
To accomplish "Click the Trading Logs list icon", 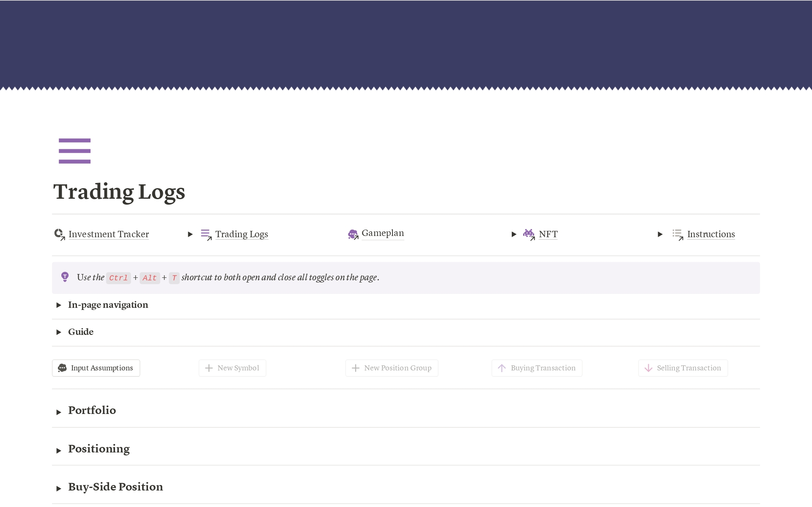I will 206,234.
